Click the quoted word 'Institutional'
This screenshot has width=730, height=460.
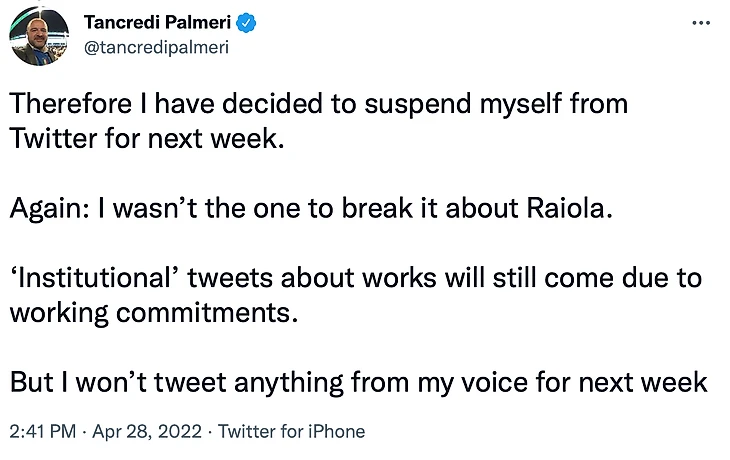[x=95, y=278]
